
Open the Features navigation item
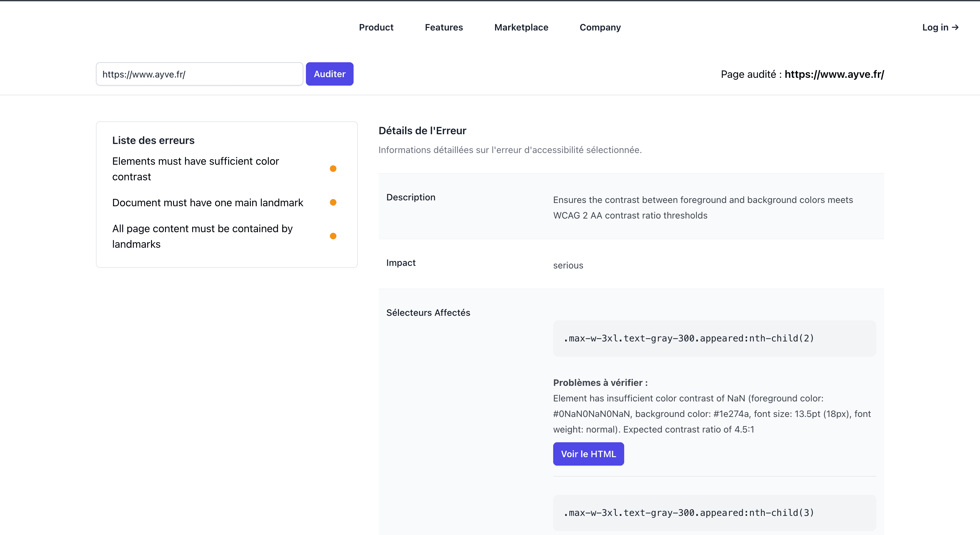[444, 27]
